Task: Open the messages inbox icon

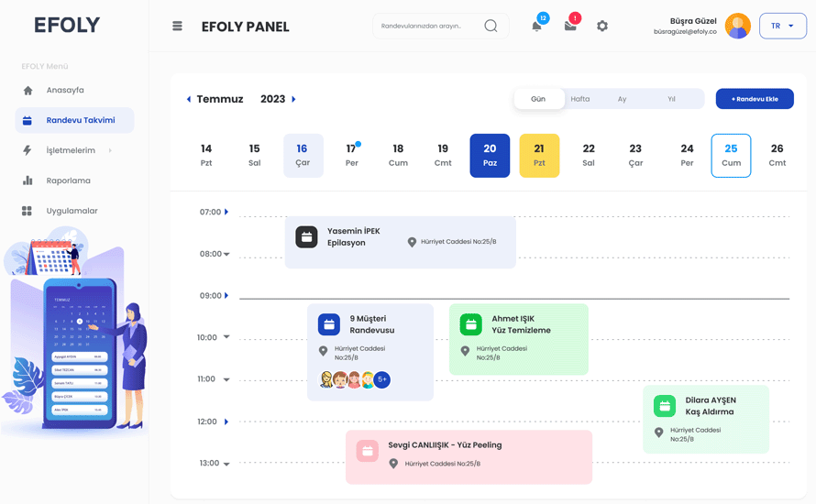Action: 570,27
